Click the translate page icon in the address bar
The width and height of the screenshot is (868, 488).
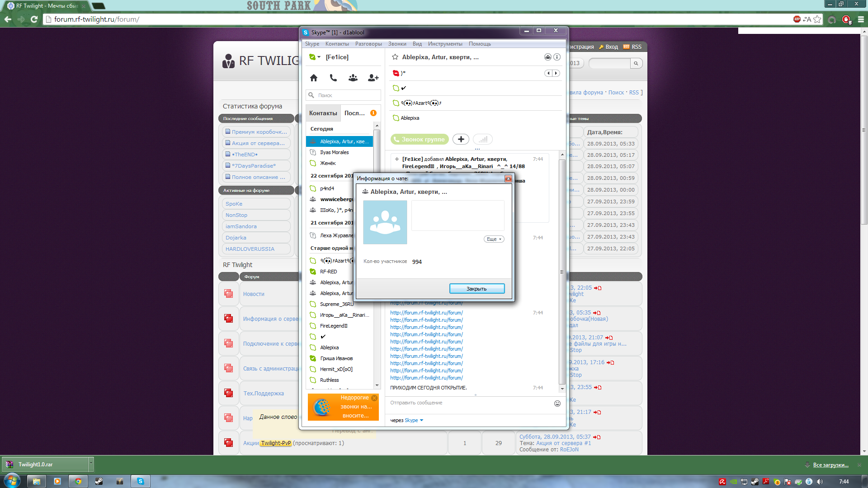[x=807, y=19]
